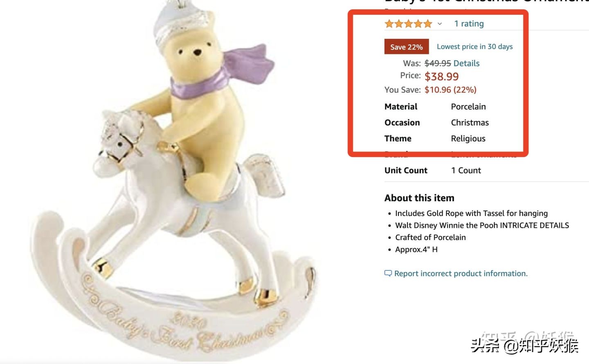Open the 1 rating link
589x364 pixels.
[469, 24]
